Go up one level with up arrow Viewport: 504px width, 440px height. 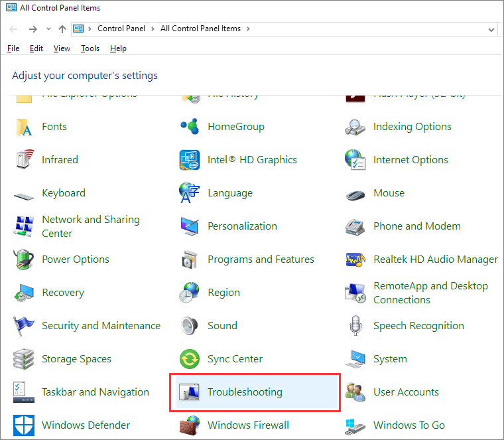[x=62, y=29]
